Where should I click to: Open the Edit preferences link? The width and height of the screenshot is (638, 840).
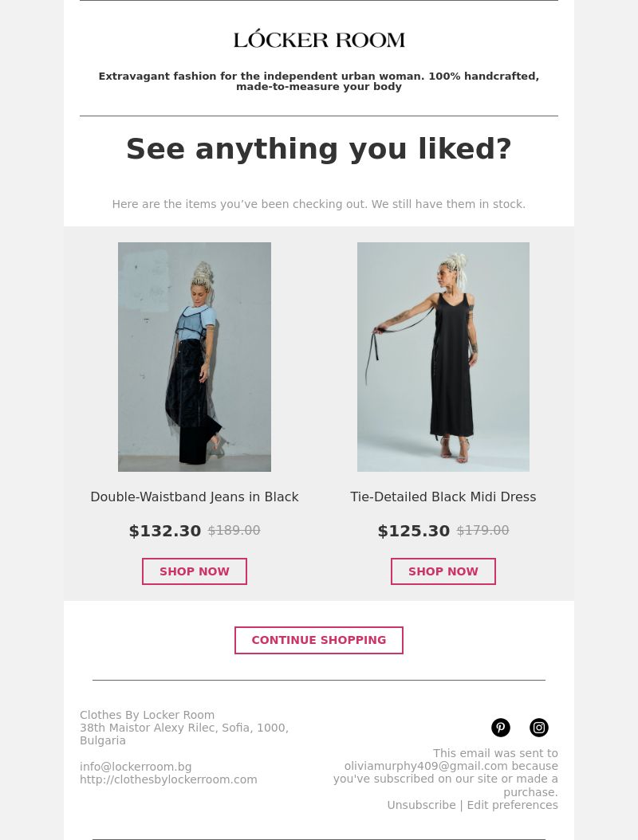513,805
